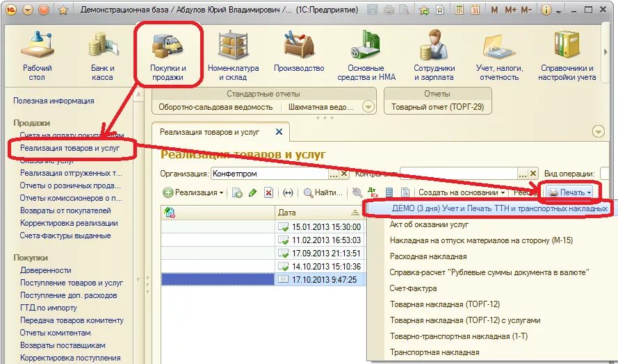This screenshot has width=618, height=364.
Task: Click the Дт/Кт postings icon
Action: point(373,192)
